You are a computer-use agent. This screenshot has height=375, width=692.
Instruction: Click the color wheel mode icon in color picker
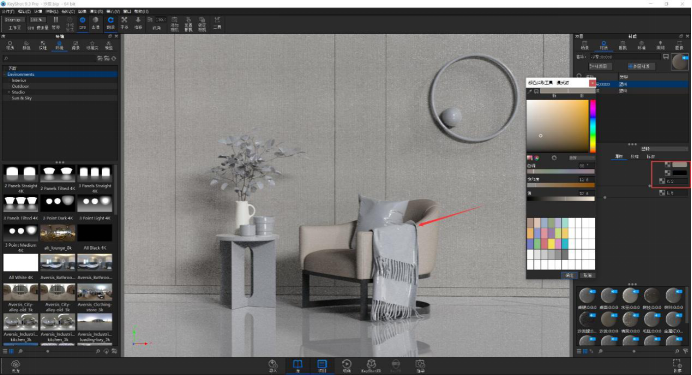click(x=537, y=158)
